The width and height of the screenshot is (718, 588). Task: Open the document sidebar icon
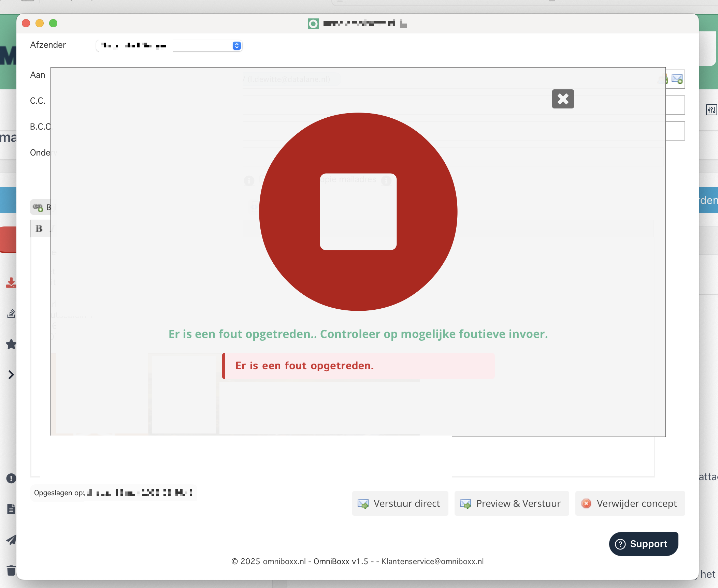coord(11,509)
